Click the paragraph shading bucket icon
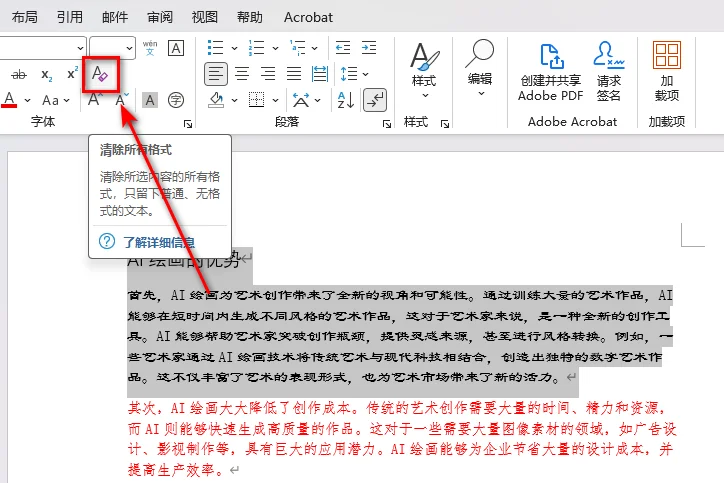Viewport: 724px width, 483px height. 216,100
